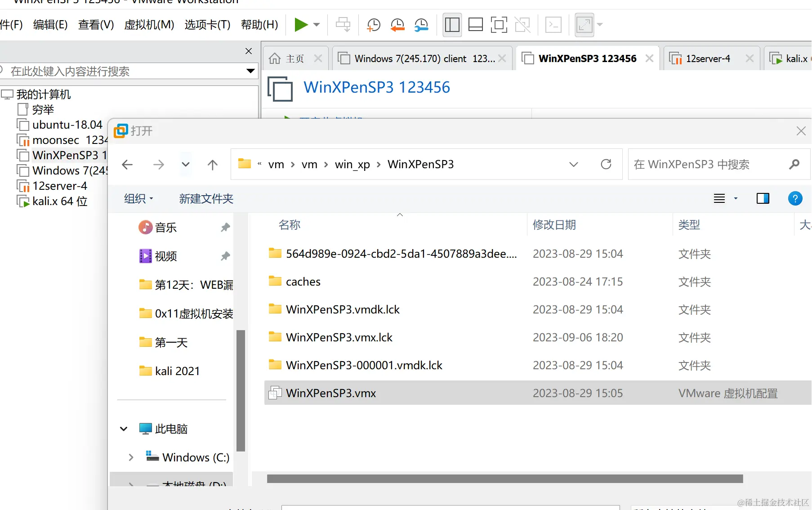The image size is (812, 510).
Task: Open the view options dropdown arrow
Action: (x=736, y=198)
